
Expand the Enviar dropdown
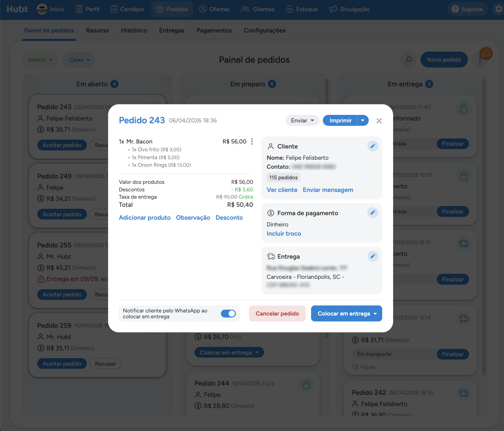coord(302,121)
